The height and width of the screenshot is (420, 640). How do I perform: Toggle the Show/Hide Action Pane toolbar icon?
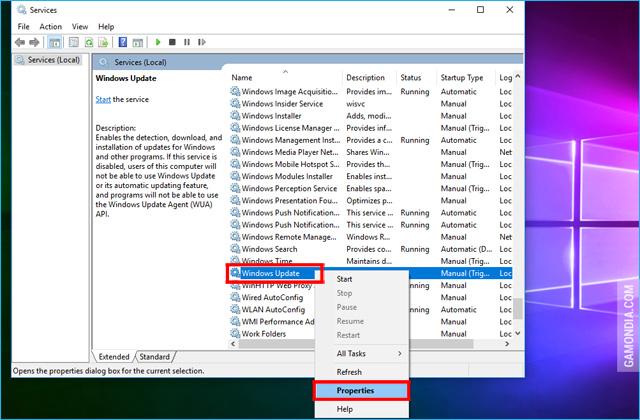[x=138, y=42]
